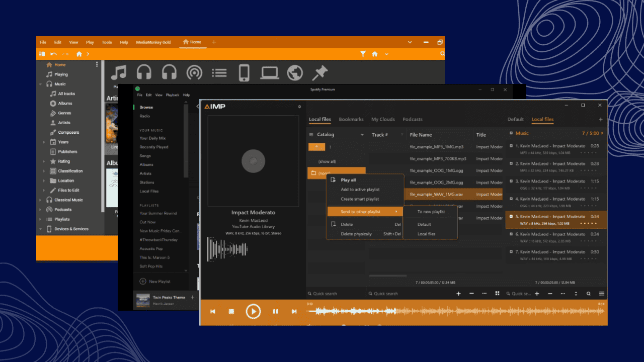644x362 pixels.
Task: Pause playback in AIMP
Action: pyautogui.click(x=275, y=312)
